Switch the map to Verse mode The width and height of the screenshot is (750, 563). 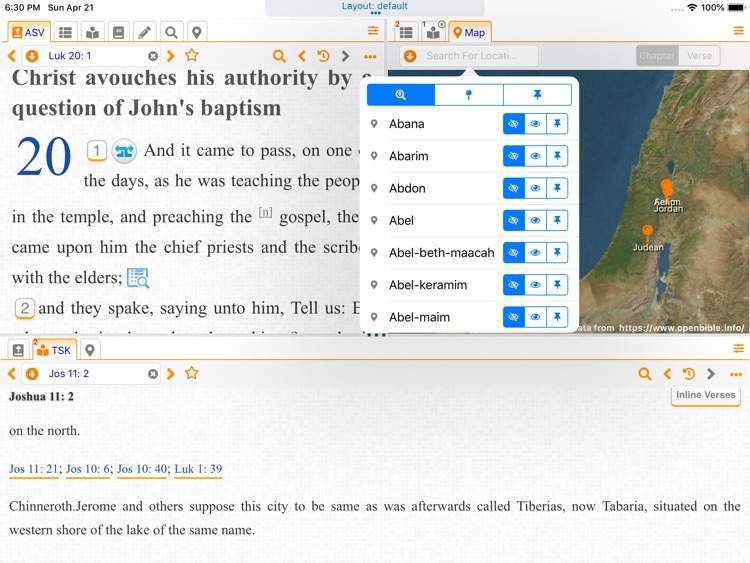(699, 56)
